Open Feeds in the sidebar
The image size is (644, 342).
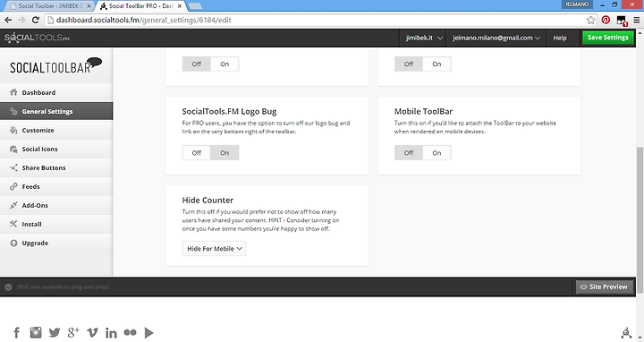56,186
